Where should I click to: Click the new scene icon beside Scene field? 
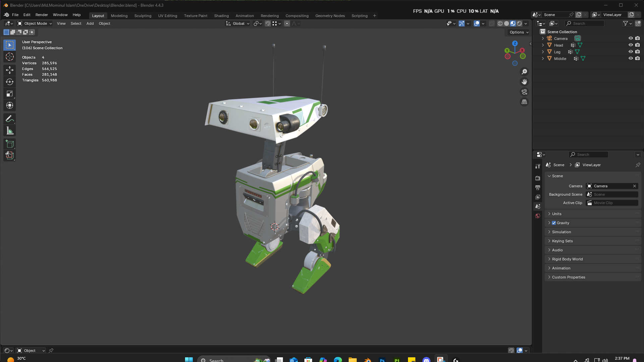click(x=579, y=15)
